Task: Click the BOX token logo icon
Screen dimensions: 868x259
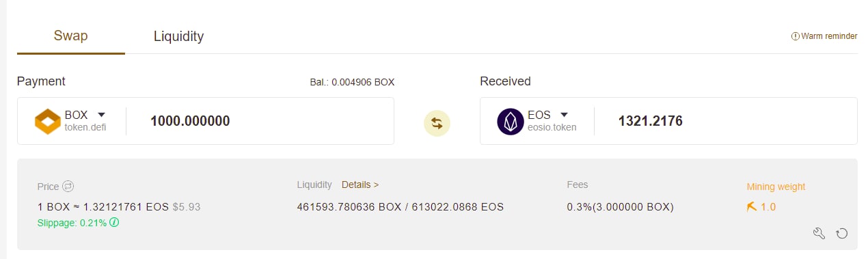Action: pos(48,122)
